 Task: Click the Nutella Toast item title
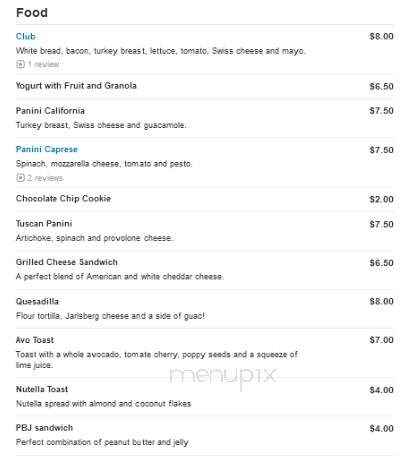pyautogui.click(x=42, y=389)
